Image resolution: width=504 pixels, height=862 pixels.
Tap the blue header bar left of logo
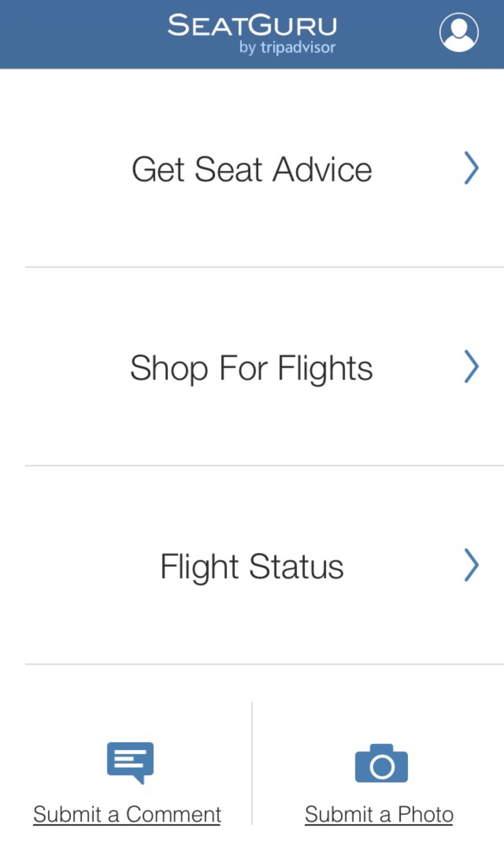[81, 34]
